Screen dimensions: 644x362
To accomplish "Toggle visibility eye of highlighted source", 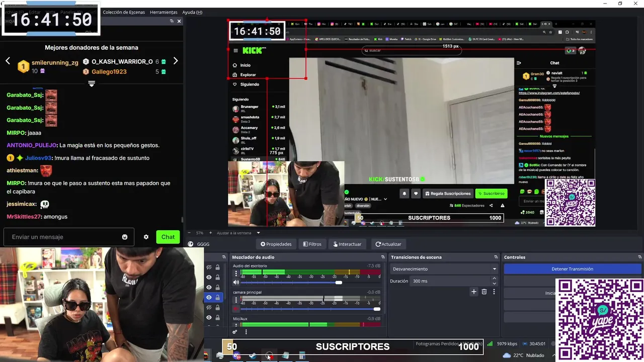I will 209,297.
